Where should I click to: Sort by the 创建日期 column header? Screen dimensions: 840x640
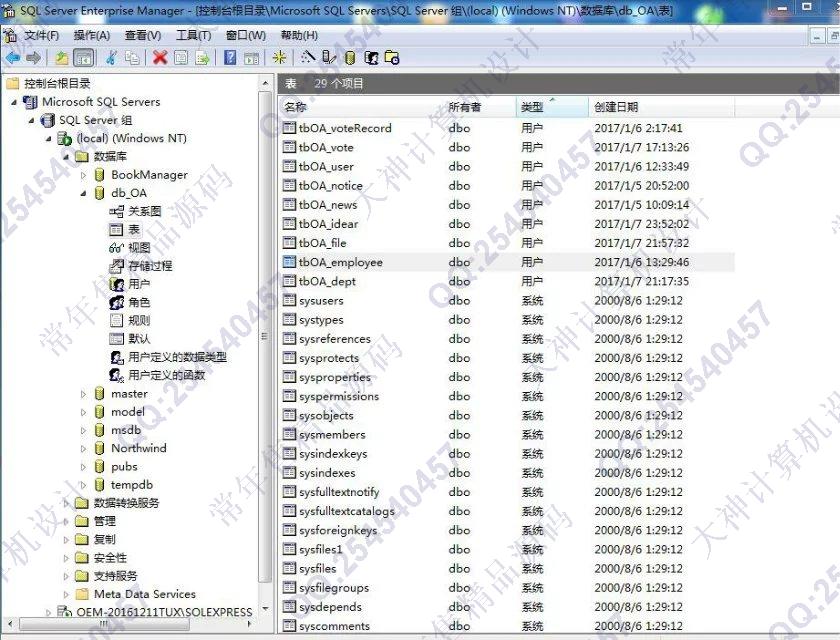click(x=661, y=107)
